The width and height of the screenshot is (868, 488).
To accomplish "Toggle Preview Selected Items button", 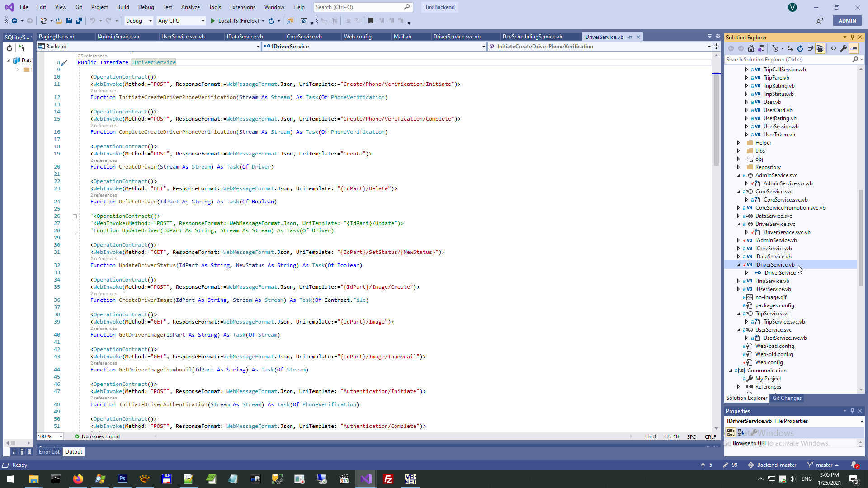I will 854,48.
